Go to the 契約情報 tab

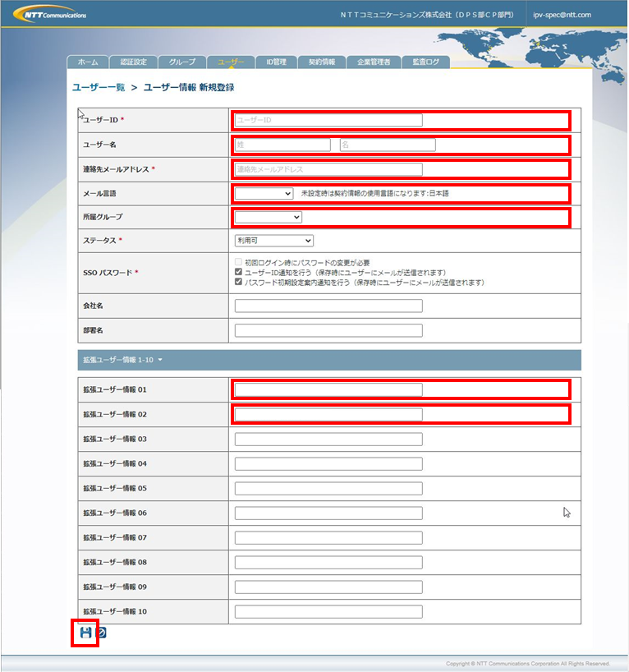coord(322,62)
